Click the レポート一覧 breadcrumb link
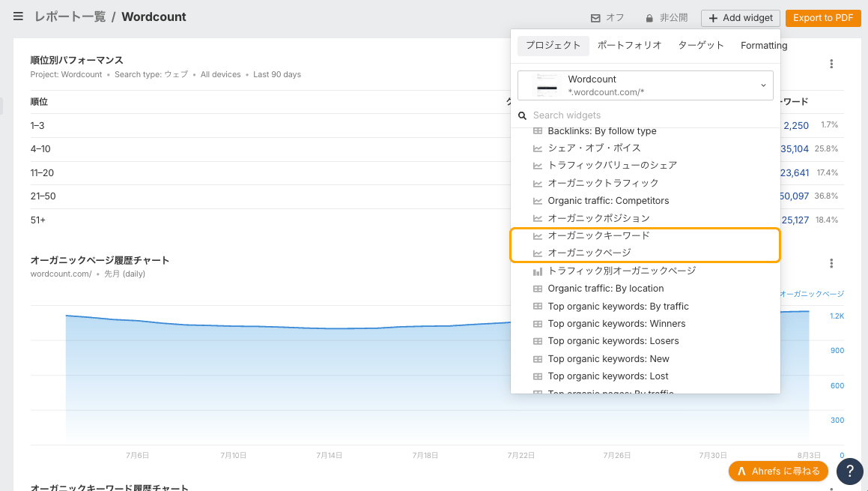This screenshot has width=868, height=491. pyautogui.click(x=70, y=16)
